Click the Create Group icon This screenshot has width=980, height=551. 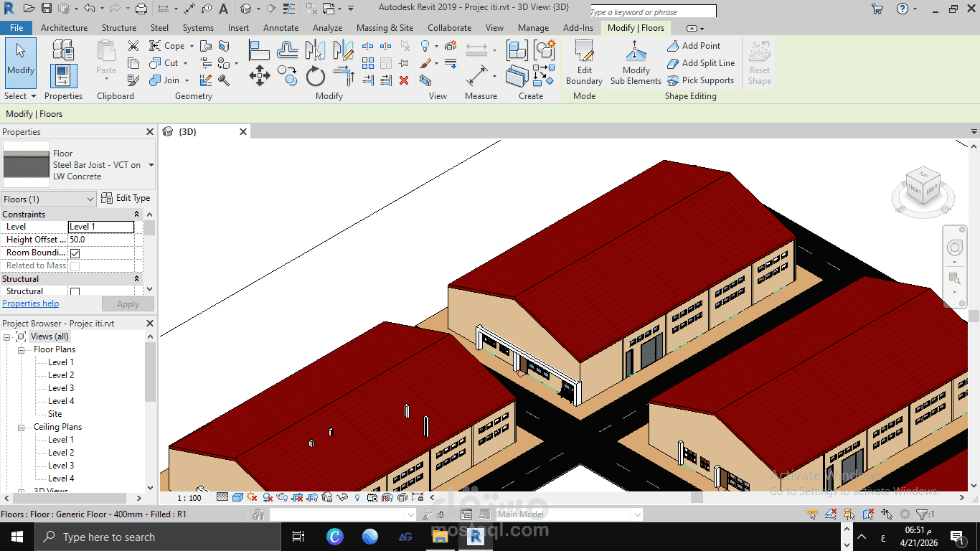click(x=545, y=50)
